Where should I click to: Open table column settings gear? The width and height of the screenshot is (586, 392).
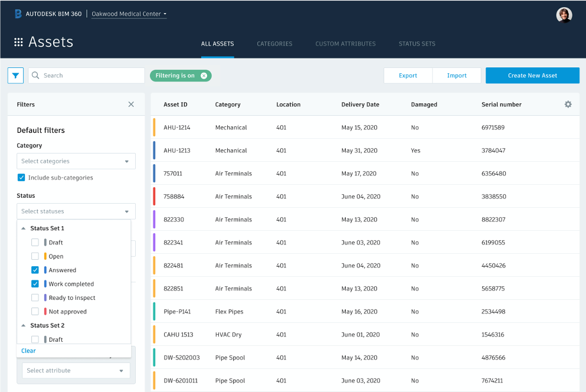coord(568,104)
